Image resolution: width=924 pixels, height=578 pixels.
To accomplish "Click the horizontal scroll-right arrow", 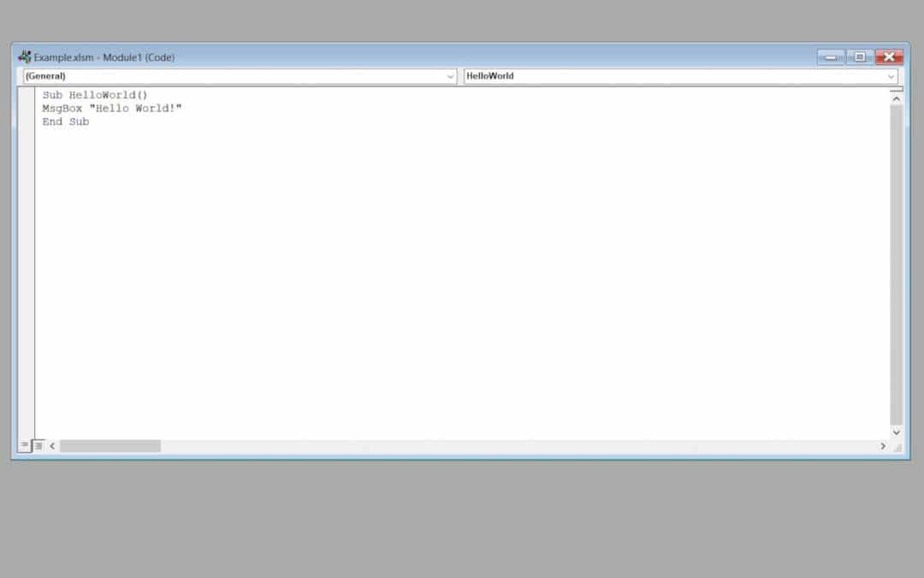I will click(x=883, y=446).
